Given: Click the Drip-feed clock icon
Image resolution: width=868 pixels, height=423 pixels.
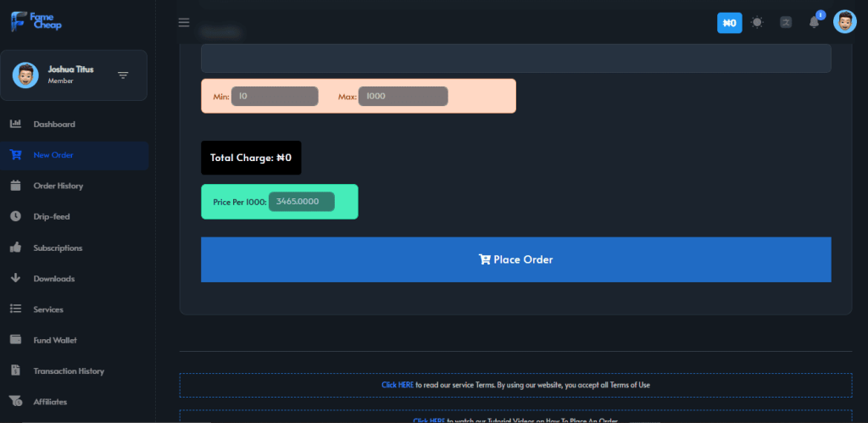Looking at the screenshot, I should pyautogui.click(x=15, y=216).
